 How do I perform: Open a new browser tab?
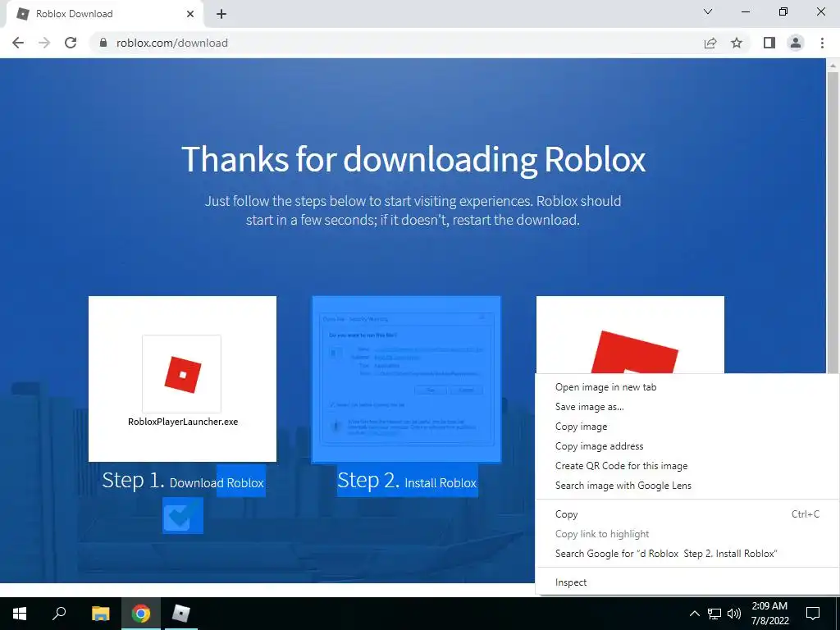221,15
